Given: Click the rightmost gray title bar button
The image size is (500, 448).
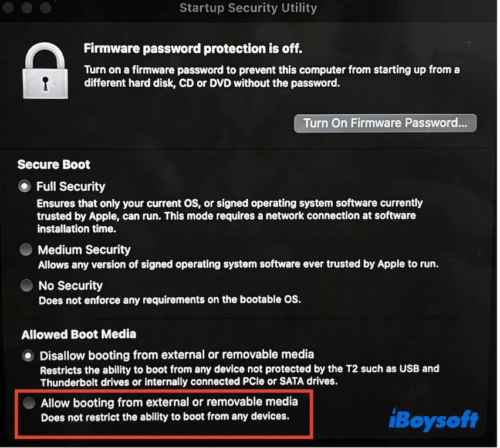Looking at the screenshot, I should click(x=44, y=8).
